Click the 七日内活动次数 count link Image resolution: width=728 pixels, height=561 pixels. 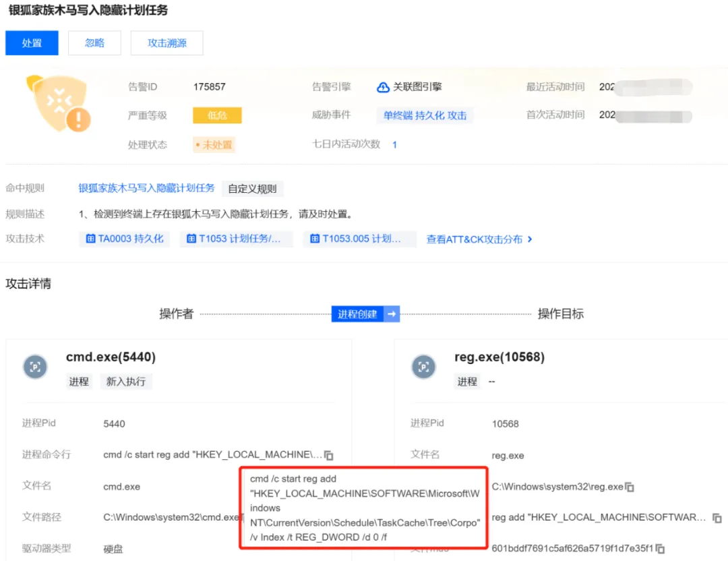coord(394,144)
